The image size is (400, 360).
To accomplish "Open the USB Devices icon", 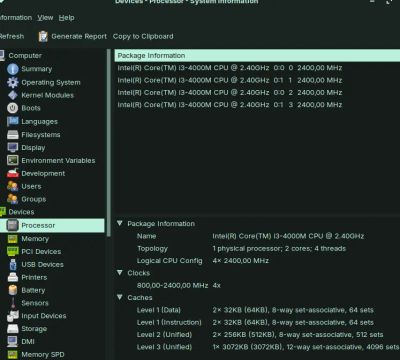I will coord(13,264).
